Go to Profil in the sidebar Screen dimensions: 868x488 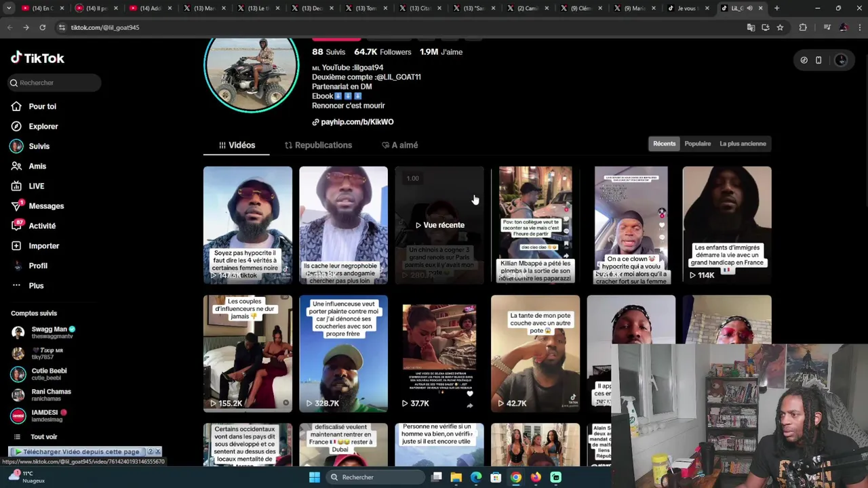point(38,266)
